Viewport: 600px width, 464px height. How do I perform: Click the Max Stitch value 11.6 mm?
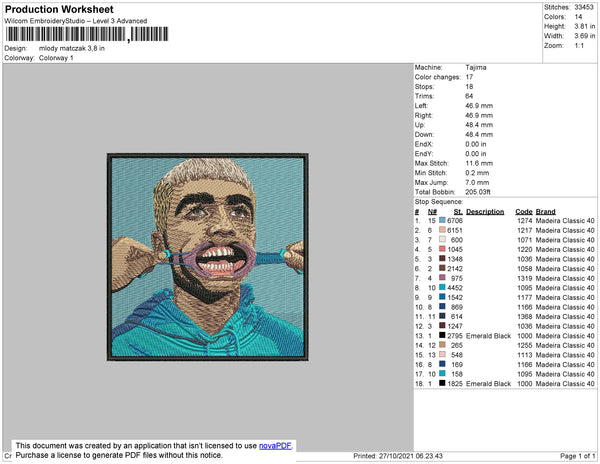pyautogui.click(x=478, y=163)
